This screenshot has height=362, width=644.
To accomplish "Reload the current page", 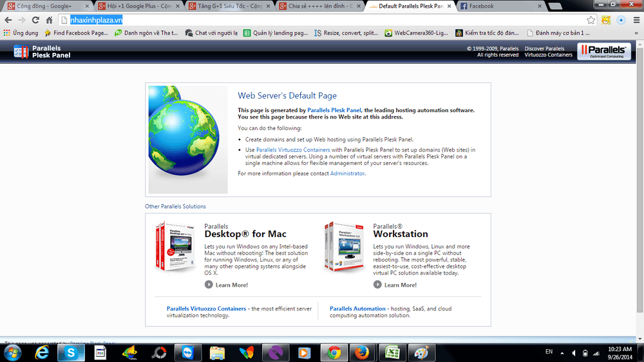I will [x=35, y=20].
